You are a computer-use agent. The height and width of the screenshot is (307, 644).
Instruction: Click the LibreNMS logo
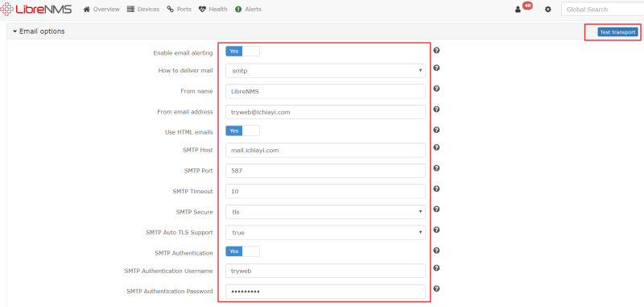click(x=36, y=9)
